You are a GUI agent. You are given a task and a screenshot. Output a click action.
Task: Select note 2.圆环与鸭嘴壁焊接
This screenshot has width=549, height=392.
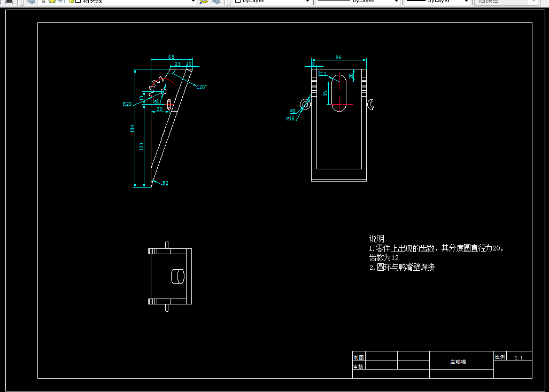point(402,267)
